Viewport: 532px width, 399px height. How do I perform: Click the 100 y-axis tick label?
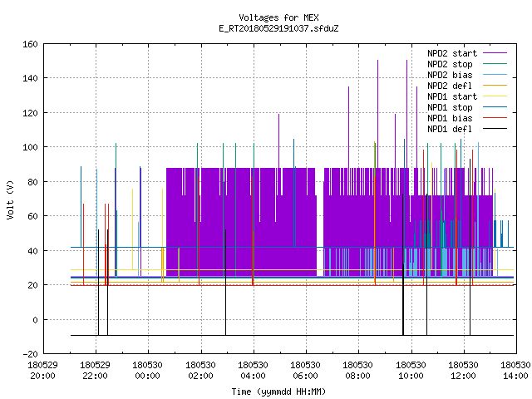point(30,147)
